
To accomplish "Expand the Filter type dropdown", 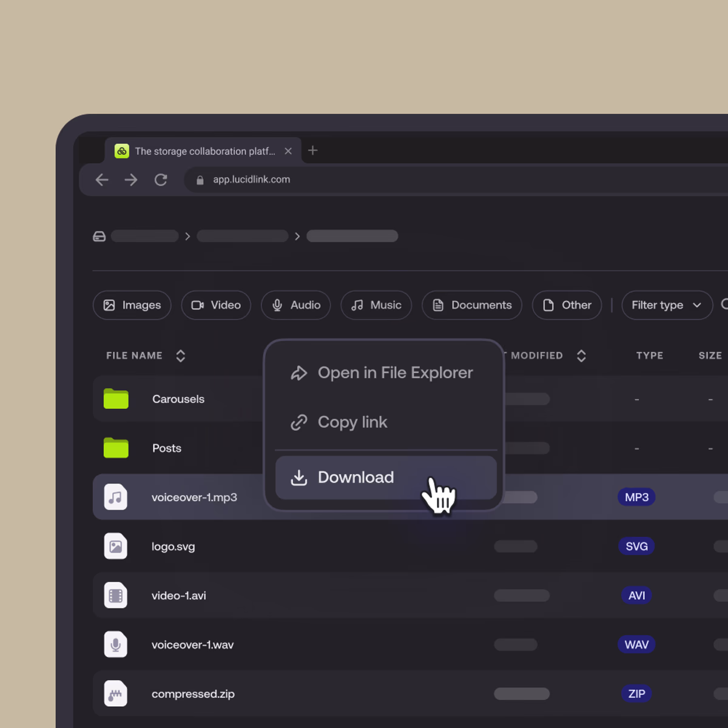I will tap(666, 305).
